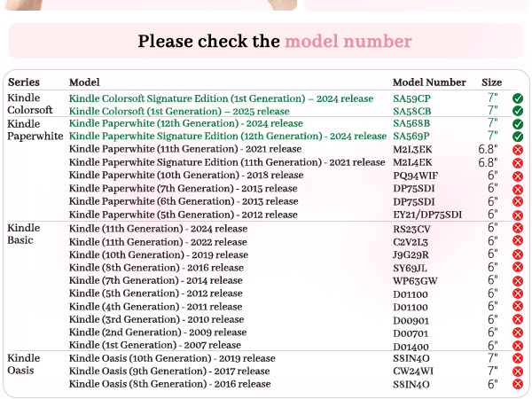Click the Model Number column header
The width and height of the screenshot is (532, 399).
coord(429,82)
